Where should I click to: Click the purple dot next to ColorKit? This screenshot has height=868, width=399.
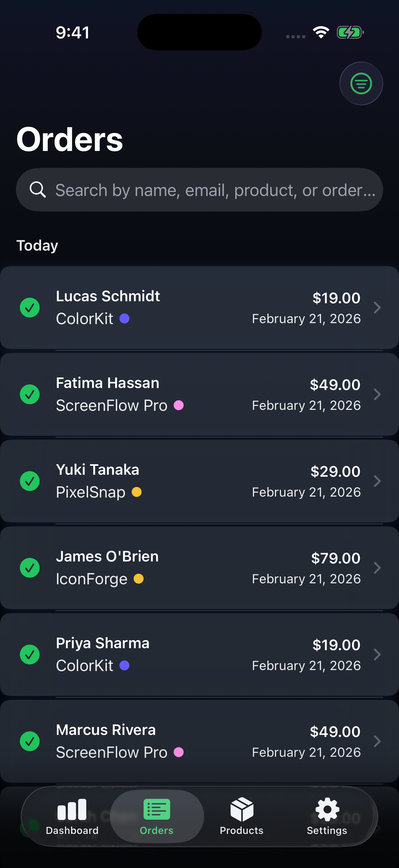(x=125, y=318)
